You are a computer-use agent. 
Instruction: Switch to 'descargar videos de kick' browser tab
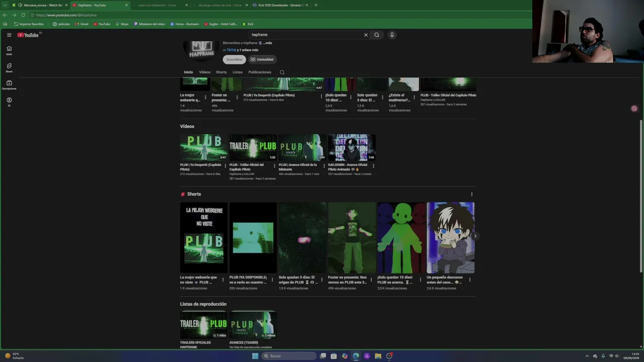[x=220, y=5]
